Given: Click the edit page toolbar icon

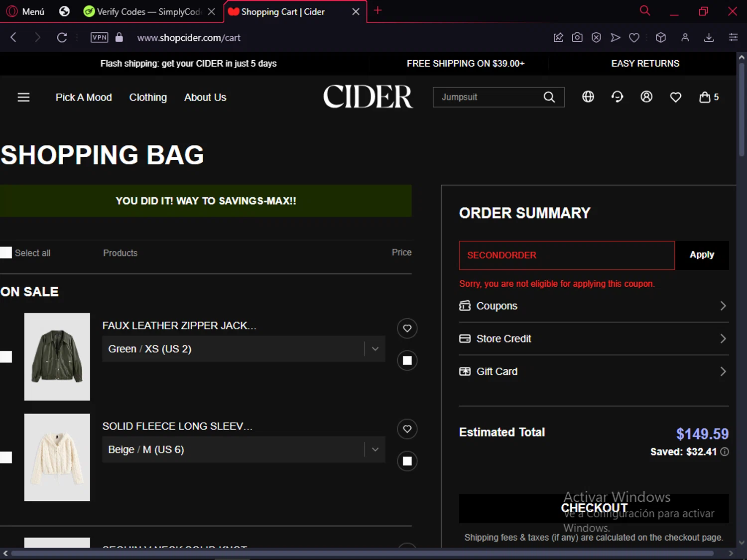Looking at the screenshot, I should pos(558,37).
